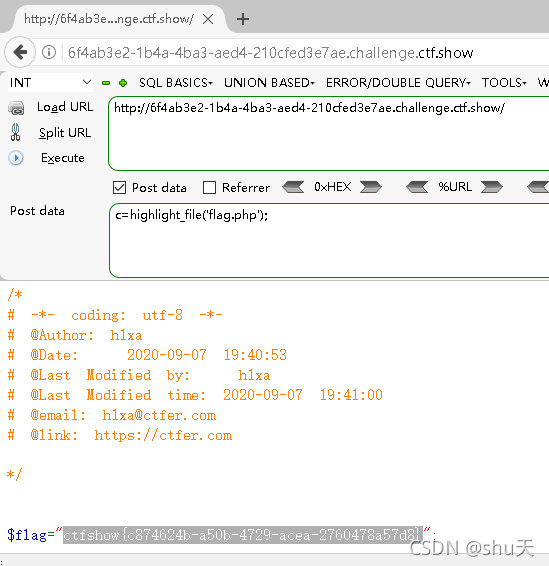This screenshot has width=549, height=566.
Task: Click the Load URL icon
Action: pyautogui.click(x=16, y=108)
